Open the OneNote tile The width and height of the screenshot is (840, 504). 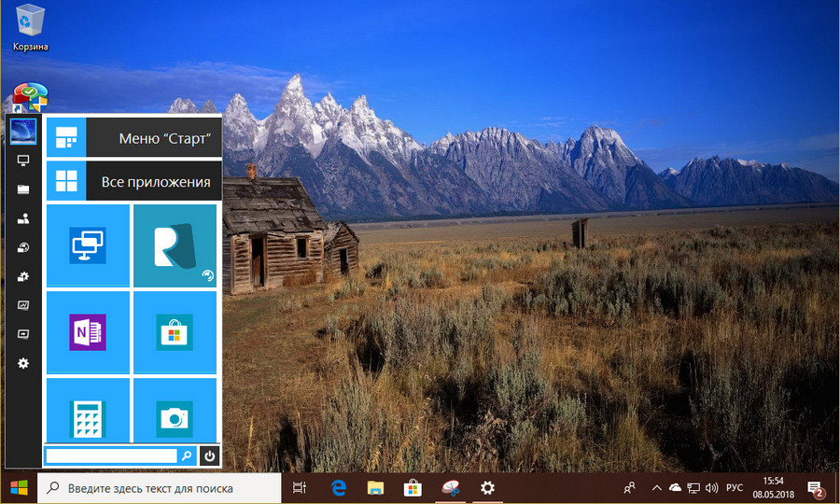pos(88,332)
